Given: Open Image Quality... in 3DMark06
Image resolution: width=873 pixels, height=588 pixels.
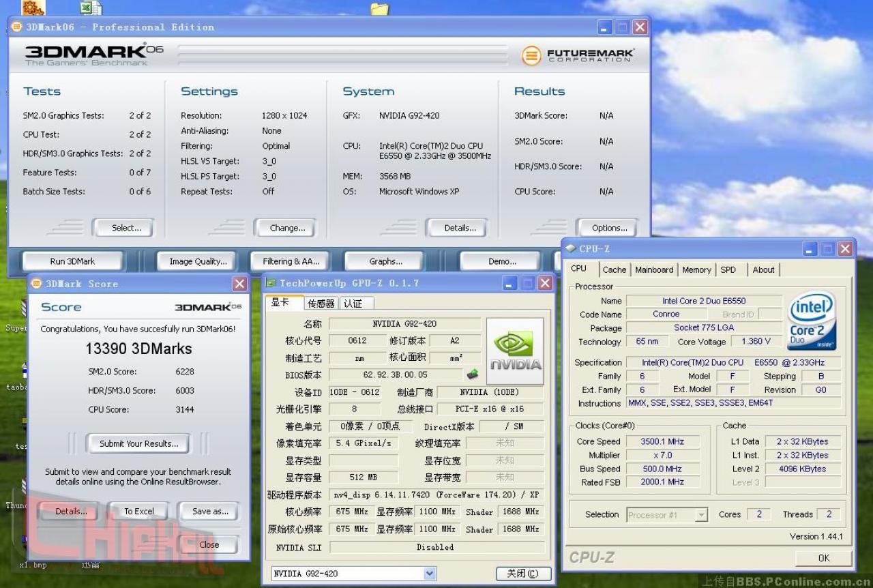Looking at the screenshot, I should (198, 261).
